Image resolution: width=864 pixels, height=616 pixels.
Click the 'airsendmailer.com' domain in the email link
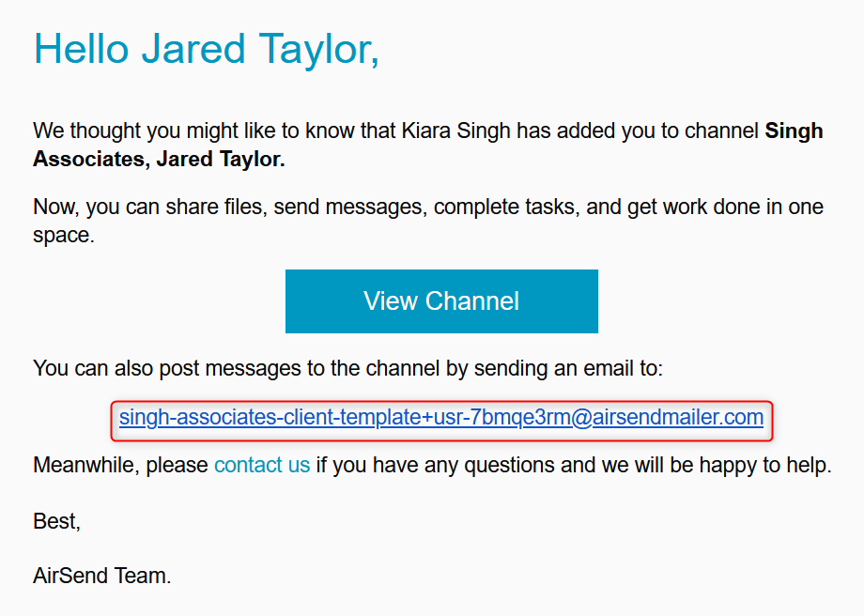click(x=678, y=417)
